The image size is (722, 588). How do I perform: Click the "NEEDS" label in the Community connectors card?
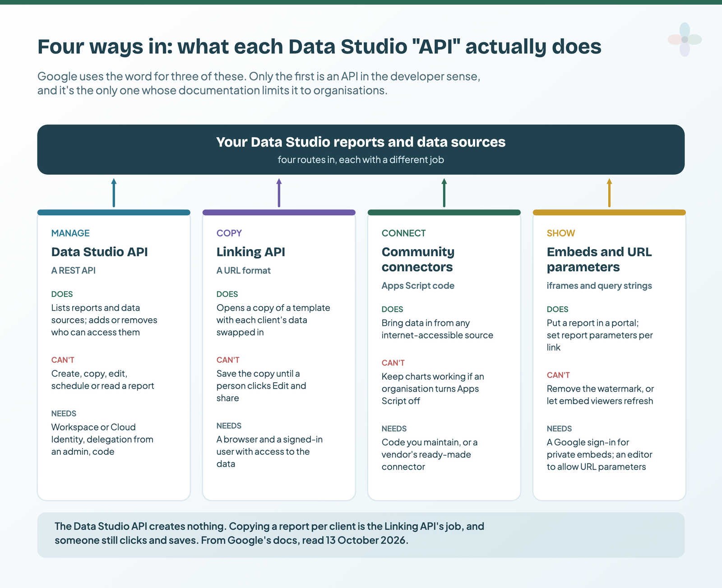(x=394, y=429)
